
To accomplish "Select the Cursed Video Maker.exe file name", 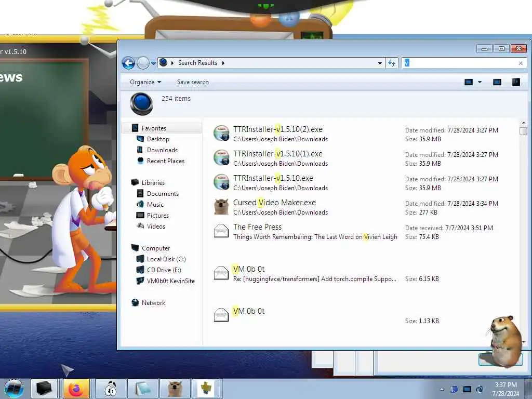I will [274, 203].
